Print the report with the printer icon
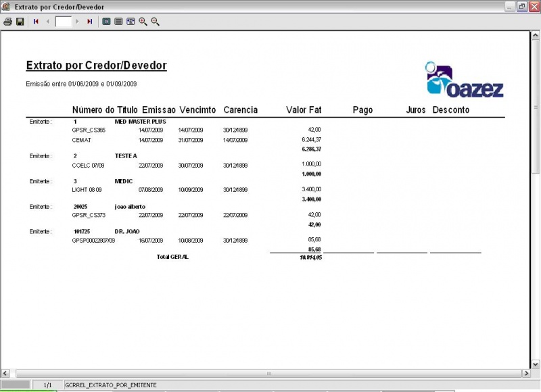 [7, 22]
